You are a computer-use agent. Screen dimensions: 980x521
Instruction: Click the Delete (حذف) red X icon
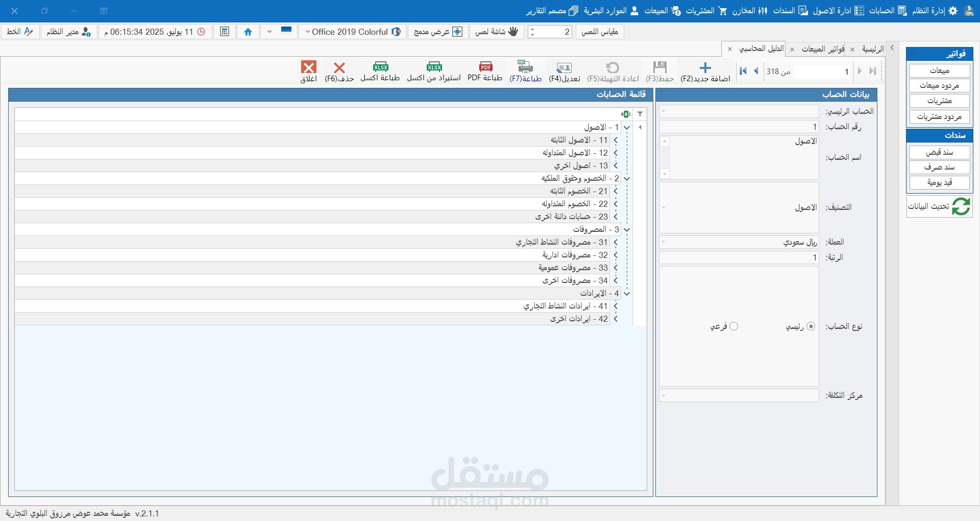[339, 68]
